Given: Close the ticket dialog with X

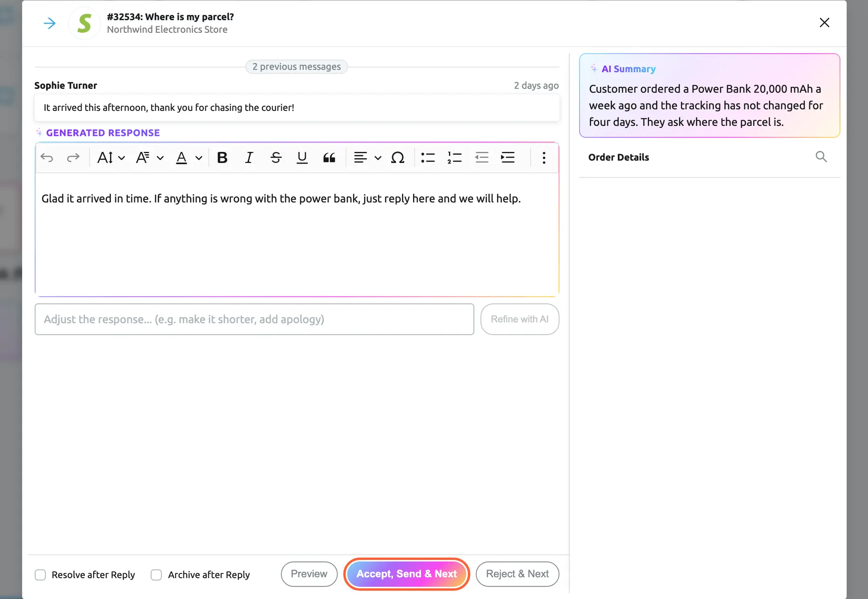Looking at the screenshot, I should [x=825, y=23].
